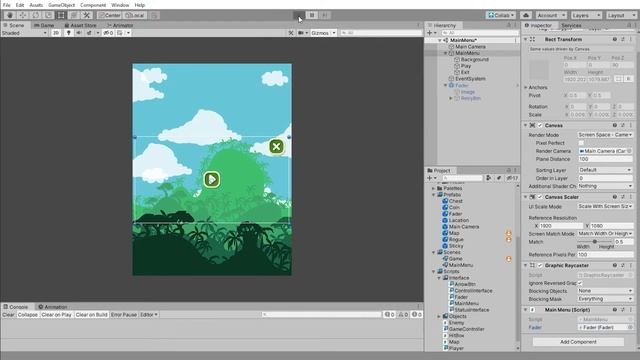Toggle hidden packages count icon in Project
Image resolution: width=640 pixels, height=360 pixels.
512,178
